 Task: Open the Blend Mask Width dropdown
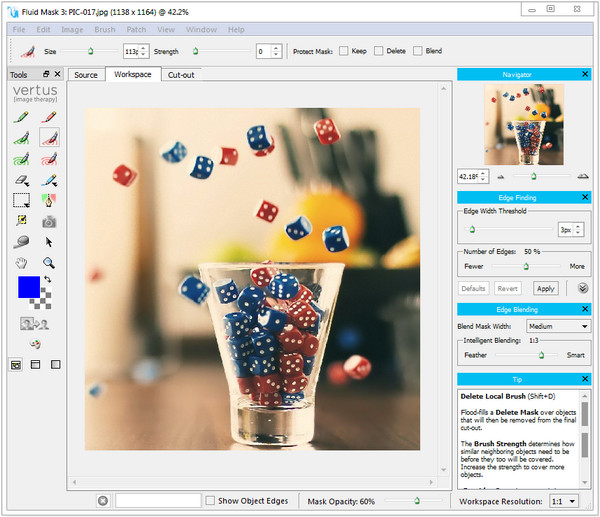pyautogui.click(x=557, y=326)
